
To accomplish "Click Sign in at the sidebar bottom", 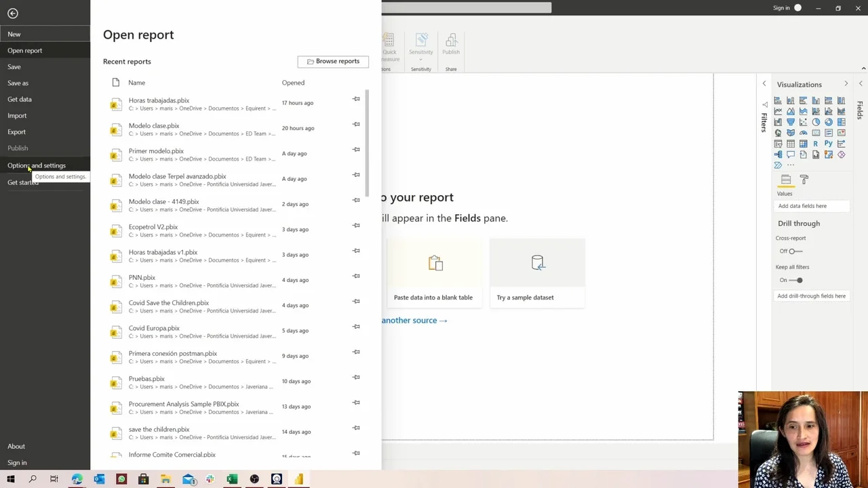I will click(x=17, y=462).
